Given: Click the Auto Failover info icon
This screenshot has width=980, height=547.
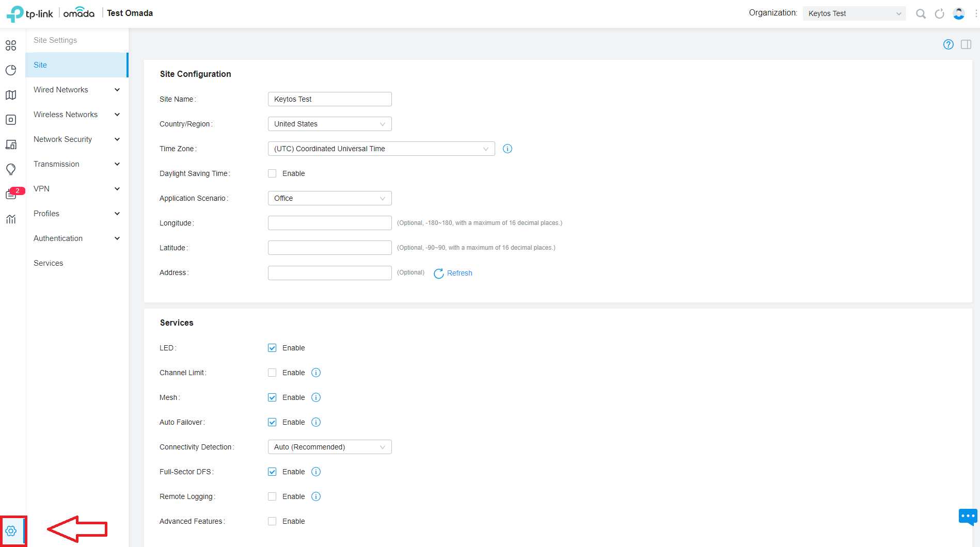Looking at the screenshot, I should point(316,422).
